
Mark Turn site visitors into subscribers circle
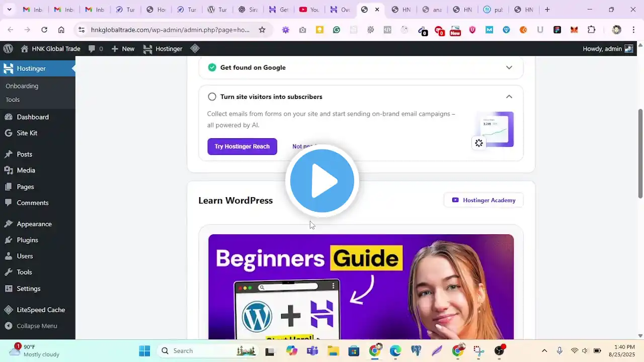pos(212,97)
